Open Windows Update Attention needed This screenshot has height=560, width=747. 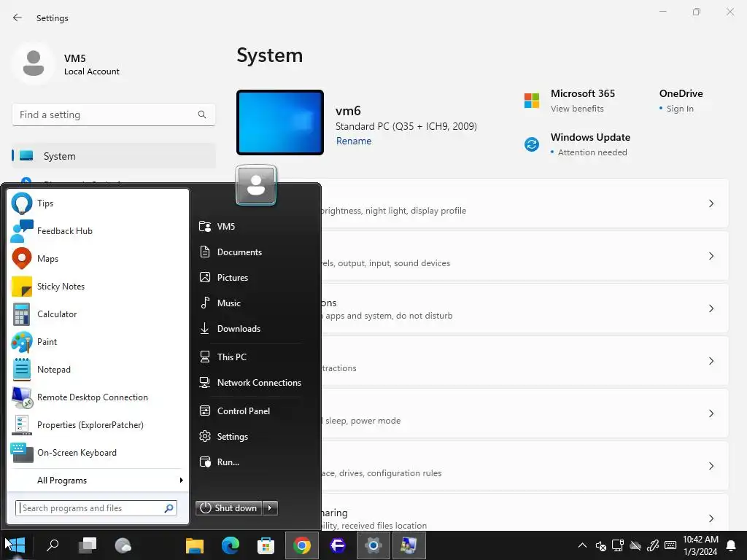coord(592,152)
